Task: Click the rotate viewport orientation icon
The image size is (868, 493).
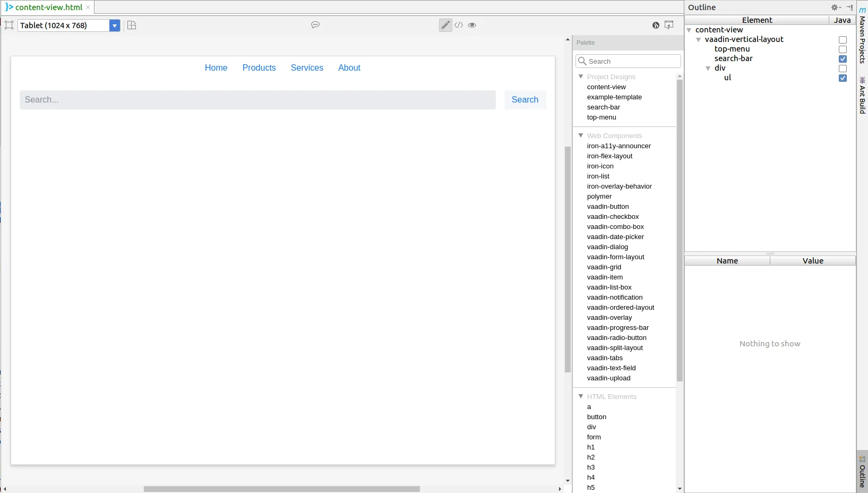Action: click(x=131, y=25)
